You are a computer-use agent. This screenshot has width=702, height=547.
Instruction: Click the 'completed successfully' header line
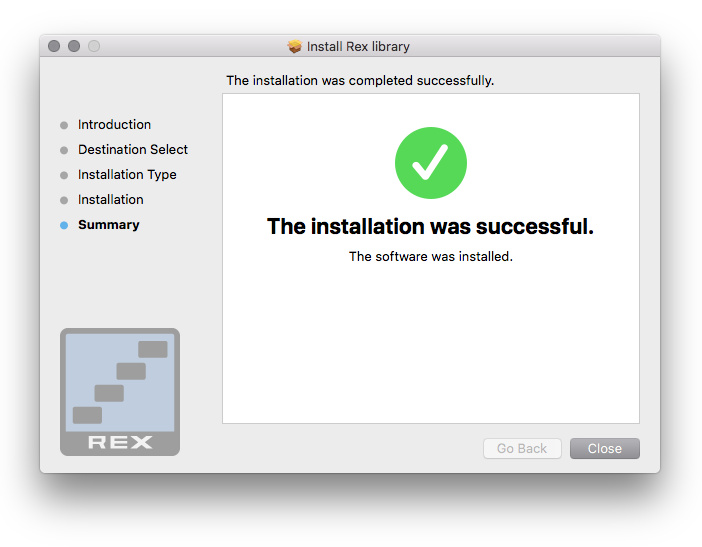tap(360, 81)
